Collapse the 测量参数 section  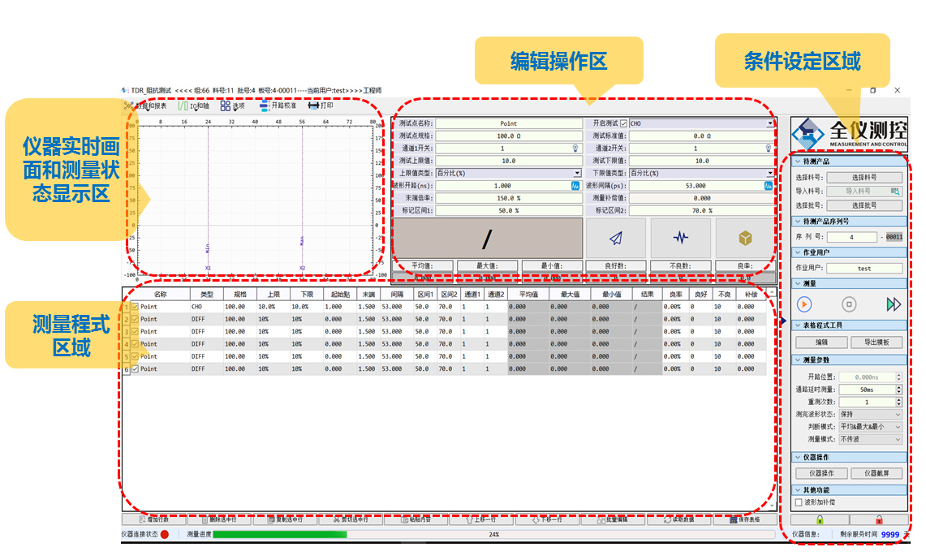(x=797, y=360)
